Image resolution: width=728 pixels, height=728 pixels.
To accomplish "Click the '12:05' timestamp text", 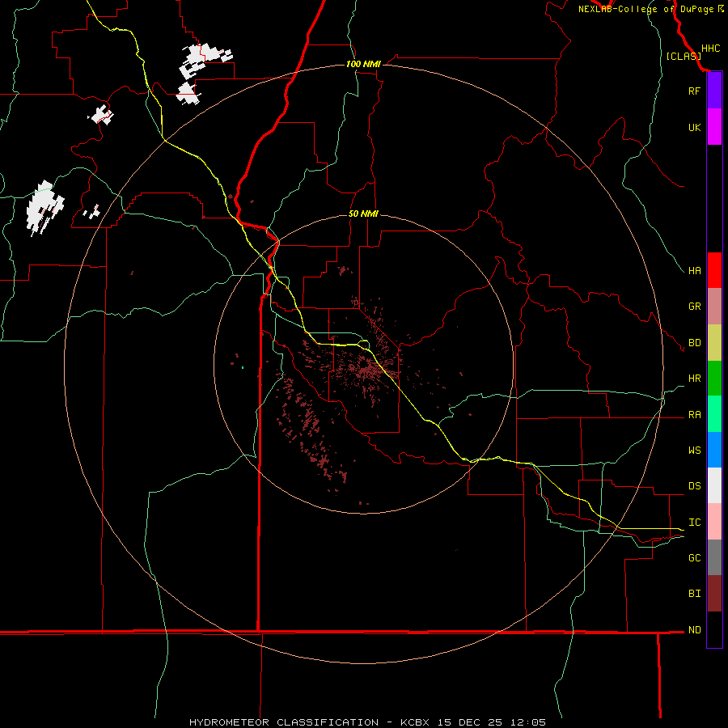I will pos(529,722).
